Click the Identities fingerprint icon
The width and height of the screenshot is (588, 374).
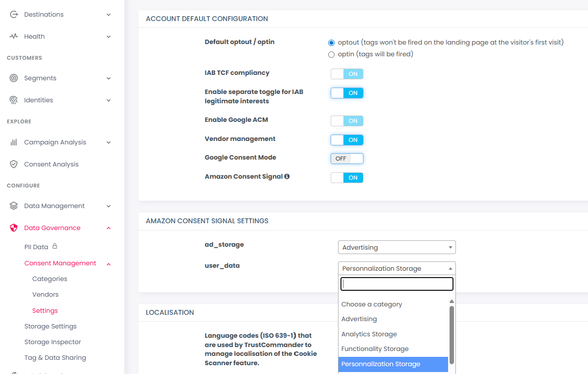tap(14, 100)
